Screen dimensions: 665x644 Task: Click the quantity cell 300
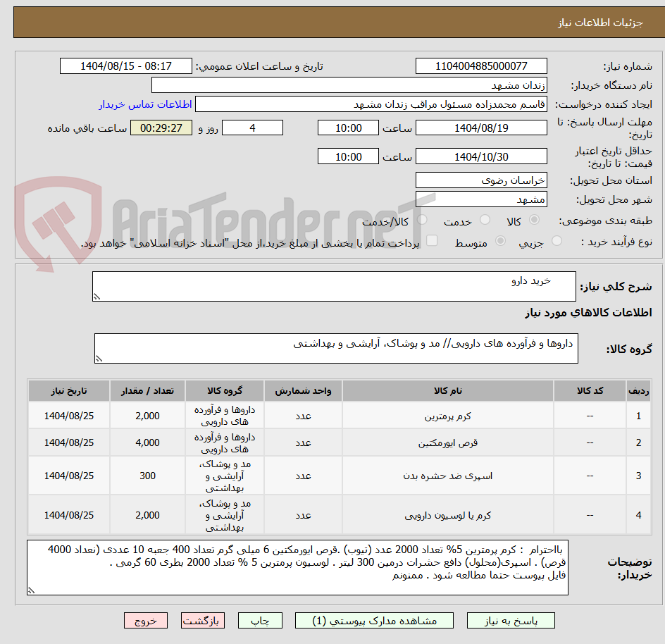[x=148, y=476]
